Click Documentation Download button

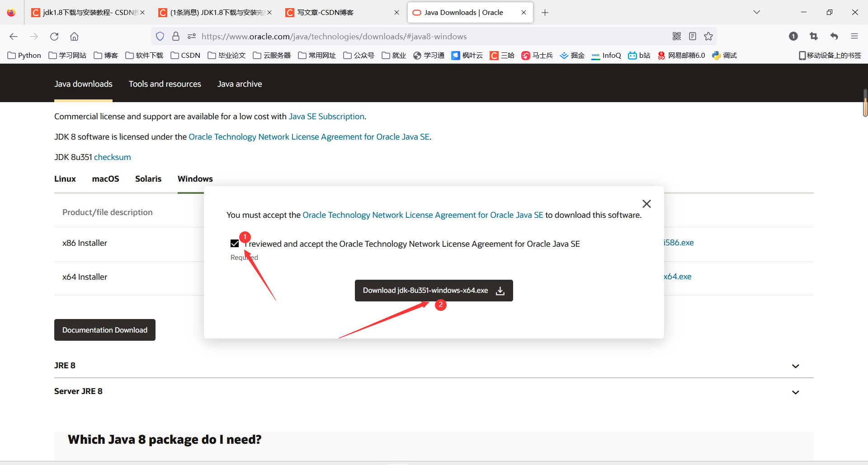coord(105,330)
